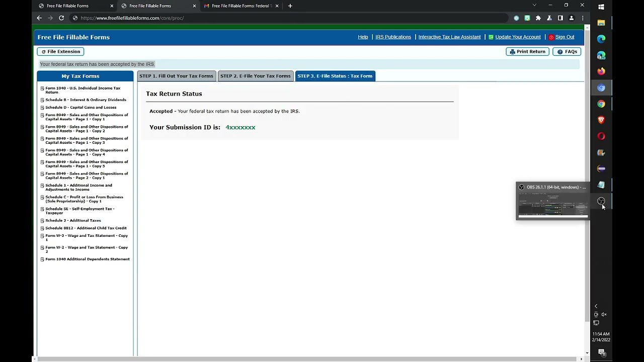Click the OBS 26.1.1 window preview thumbnail

[553, 205]
